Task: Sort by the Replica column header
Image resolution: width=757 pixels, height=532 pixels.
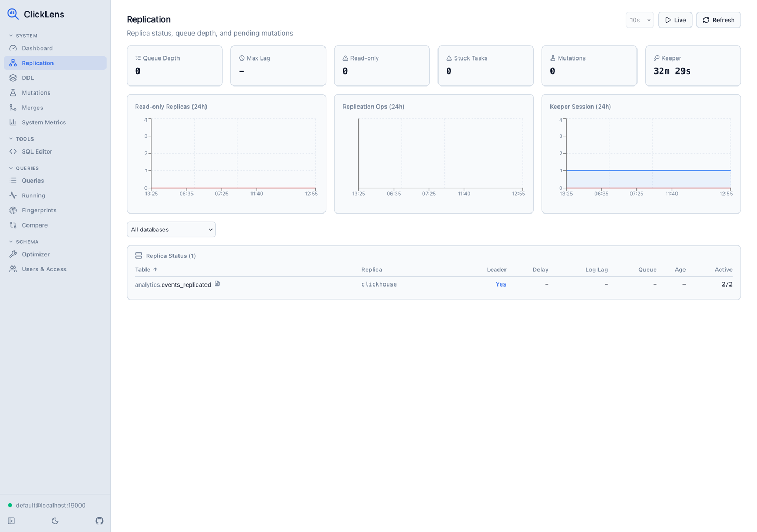Action: 371,269
